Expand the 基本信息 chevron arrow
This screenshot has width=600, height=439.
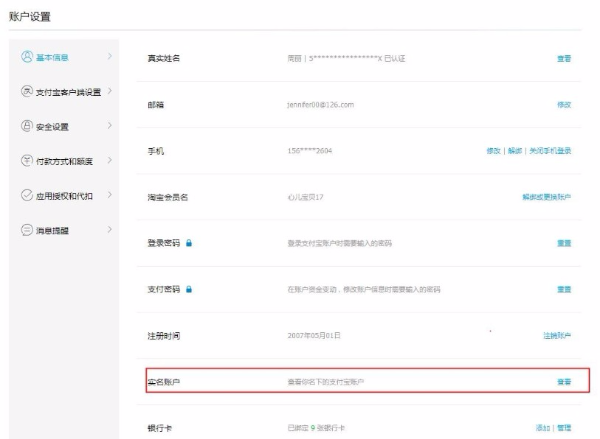tap(109, 58)
